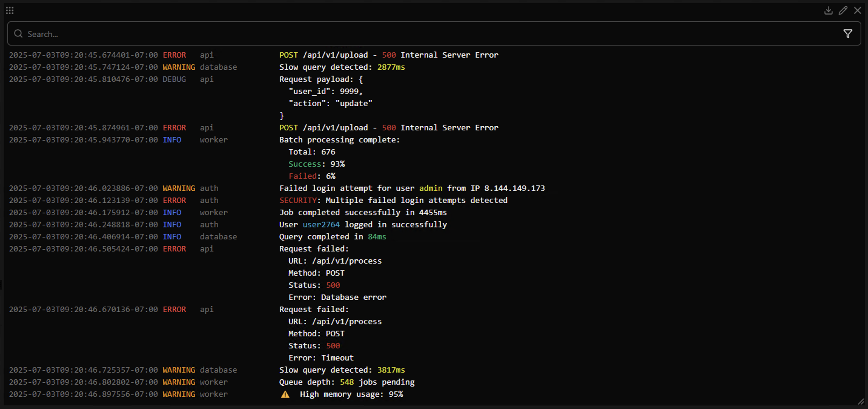This screenshot has height=409, width=868.
Task: Click the download logs icon
Action: (x=828, y=11)
